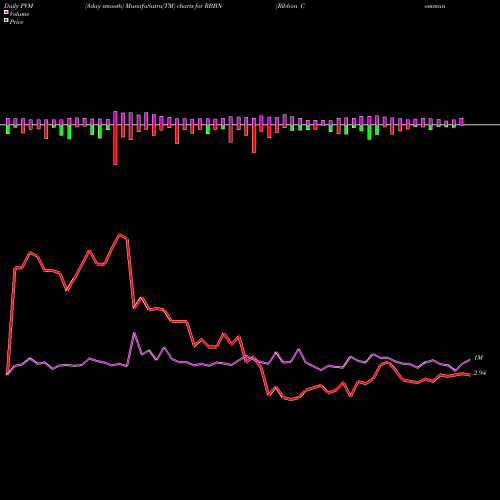Click the tallest red volume bar
This screenshot has width=500, height=500.
[x=115, y=145]
